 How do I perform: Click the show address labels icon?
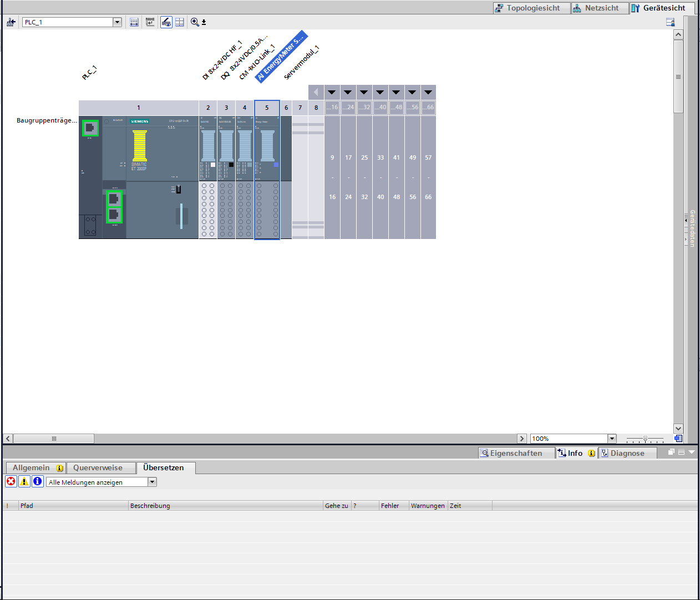click(x=134, y=22)
